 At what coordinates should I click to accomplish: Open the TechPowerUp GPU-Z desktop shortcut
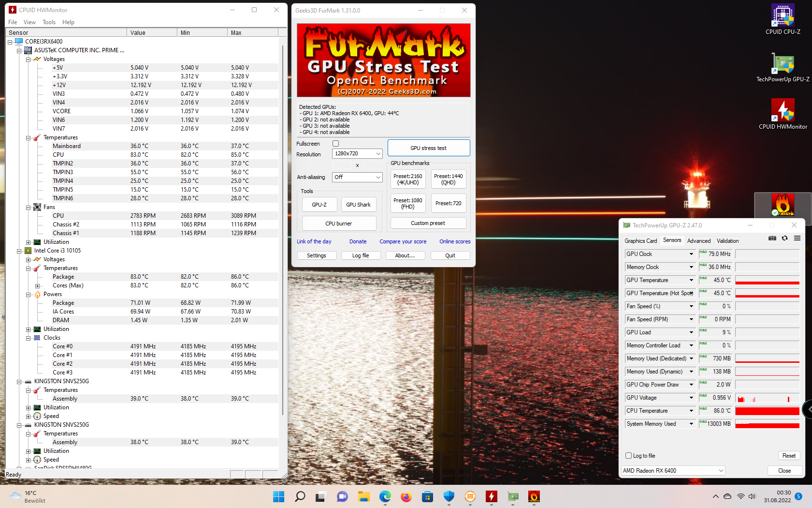(783, 67)
